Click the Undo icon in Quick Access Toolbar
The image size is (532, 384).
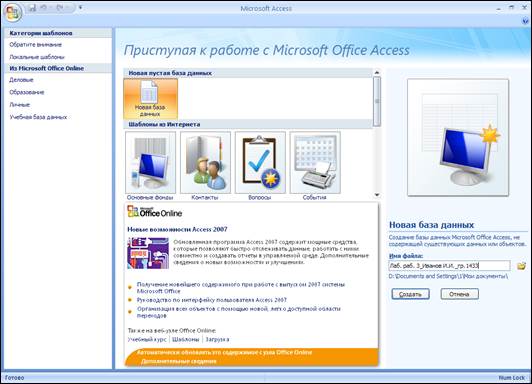pos(44,8)
